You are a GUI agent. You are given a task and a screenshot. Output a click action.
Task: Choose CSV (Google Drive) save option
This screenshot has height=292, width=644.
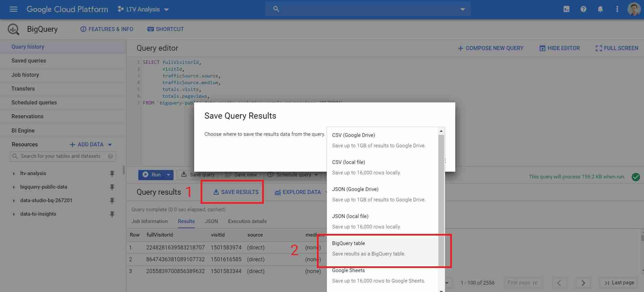(x=383, y=140)
